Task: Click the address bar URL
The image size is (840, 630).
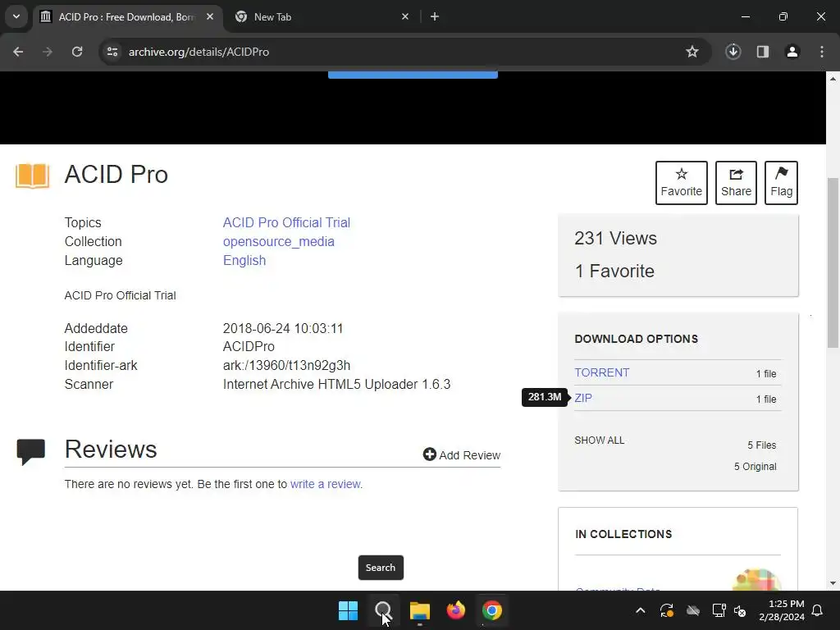Action: [x=199, y=52]
